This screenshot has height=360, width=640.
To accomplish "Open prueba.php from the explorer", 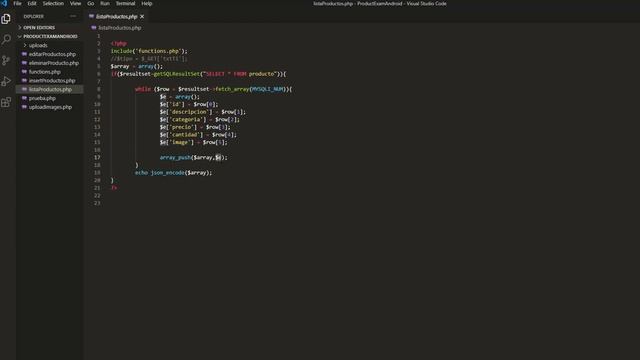I will coord(42,98).
